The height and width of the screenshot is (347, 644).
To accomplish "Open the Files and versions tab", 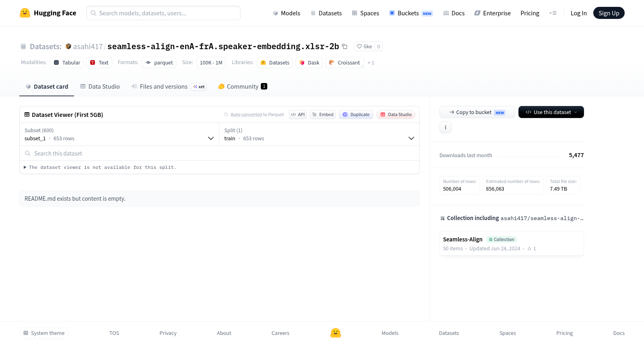I will click(x=169, y=87).
